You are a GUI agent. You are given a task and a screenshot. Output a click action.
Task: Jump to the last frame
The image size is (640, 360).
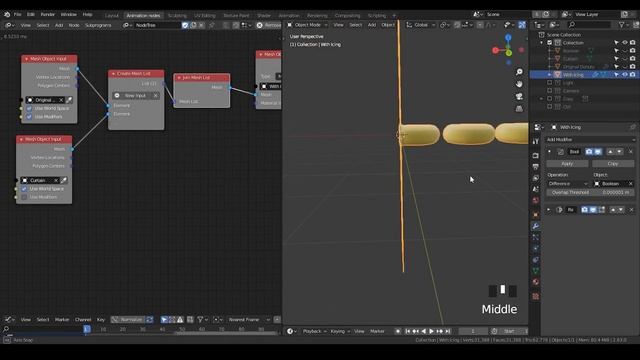448,331
